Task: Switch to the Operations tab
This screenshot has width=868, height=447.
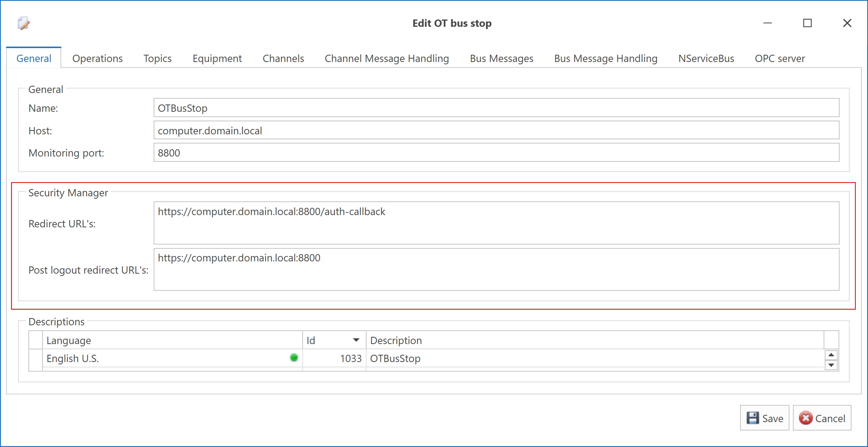Action: 97,59
